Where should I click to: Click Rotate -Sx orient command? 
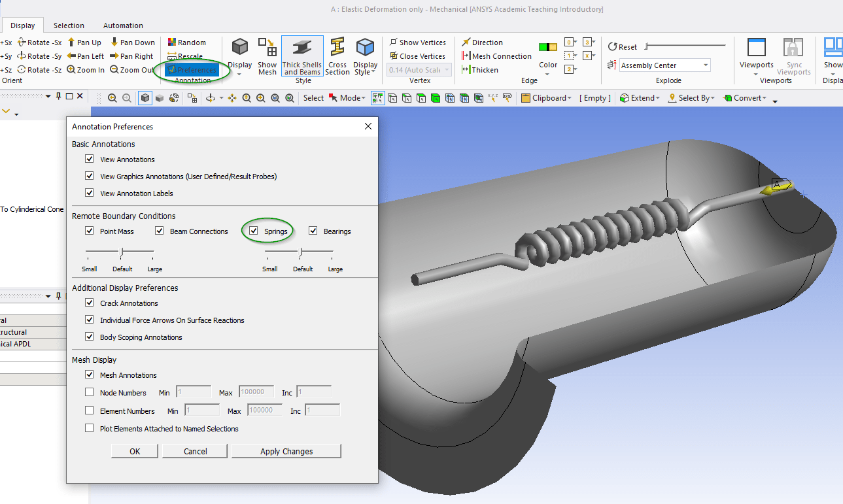tap(39, 42)
